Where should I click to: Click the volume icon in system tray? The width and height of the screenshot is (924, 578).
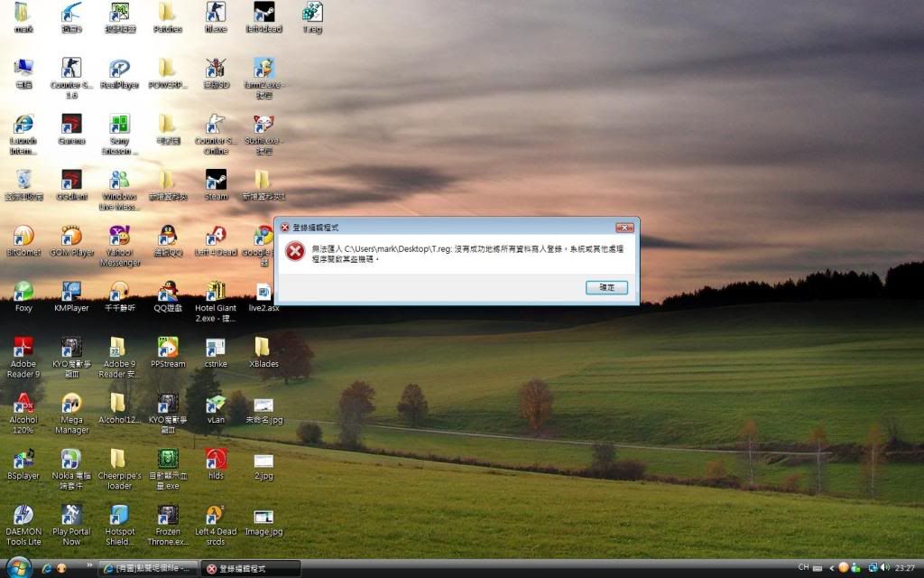[884, 568]
